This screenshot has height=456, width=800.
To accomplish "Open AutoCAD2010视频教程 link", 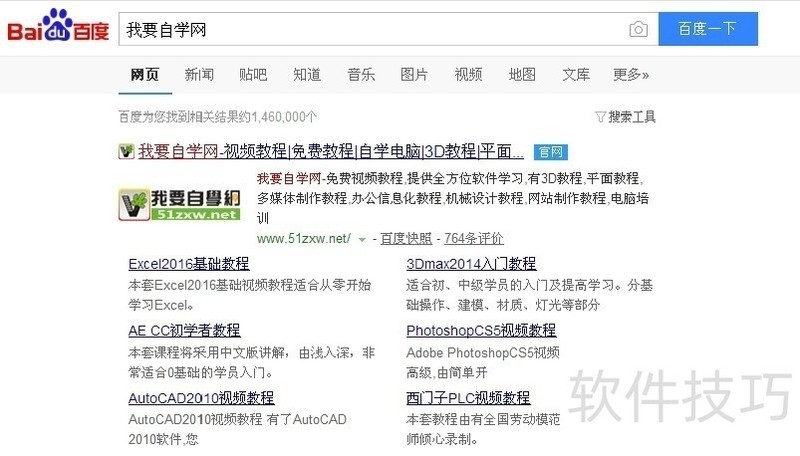I will (201, 398).
